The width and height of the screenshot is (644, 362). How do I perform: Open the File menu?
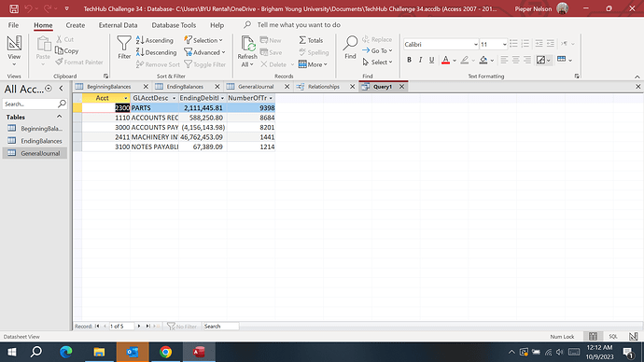tap(13, 25)
